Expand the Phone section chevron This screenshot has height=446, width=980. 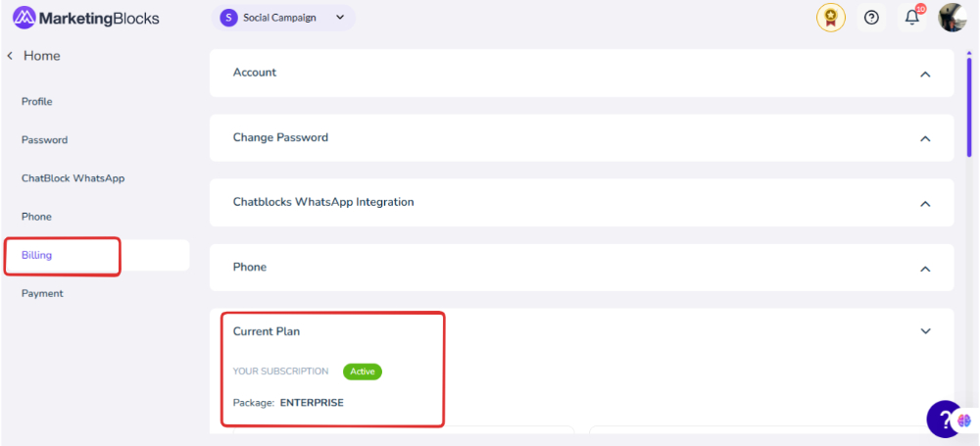point(926,269)
